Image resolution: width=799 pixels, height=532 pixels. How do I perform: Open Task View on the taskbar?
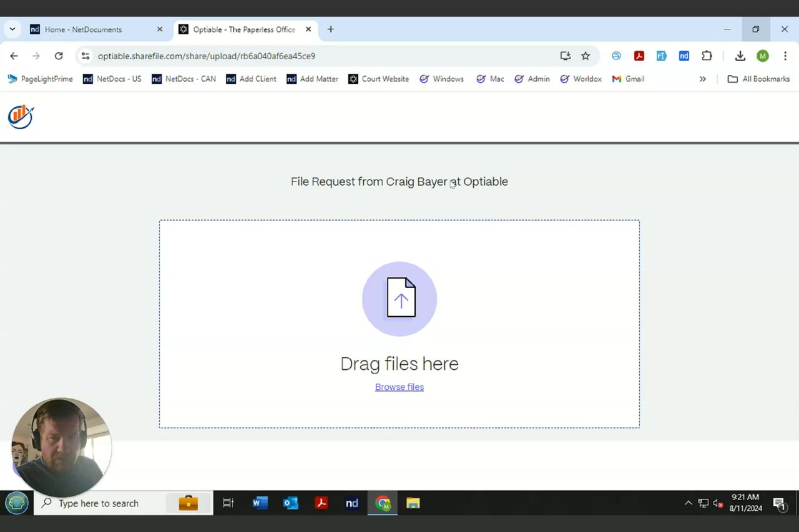click(228, 503)
